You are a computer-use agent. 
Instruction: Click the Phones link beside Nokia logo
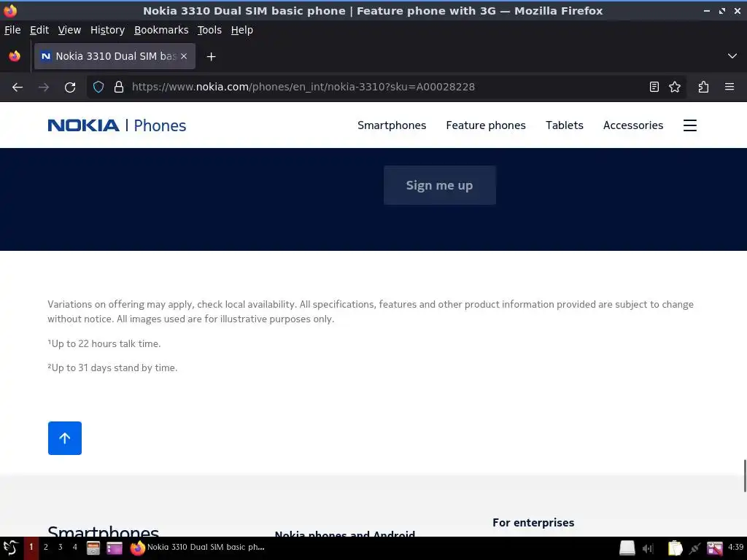[160, 125]
